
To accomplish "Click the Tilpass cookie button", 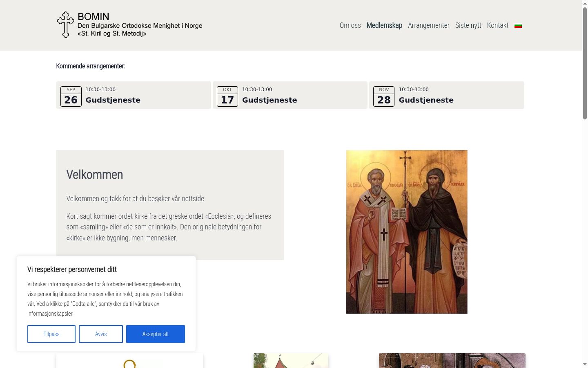I will (51, 334).
